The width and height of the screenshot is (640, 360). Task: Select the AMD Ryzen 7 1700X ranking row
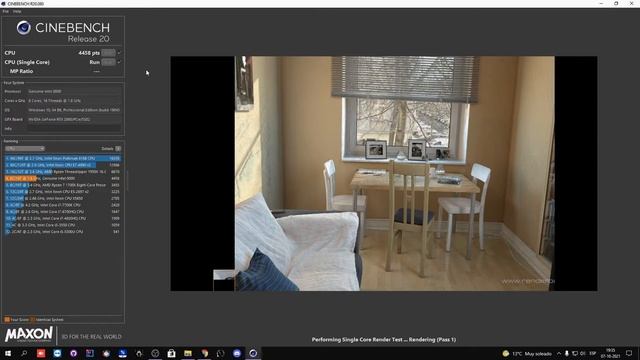pyautogui.click(x=62, y=185)
